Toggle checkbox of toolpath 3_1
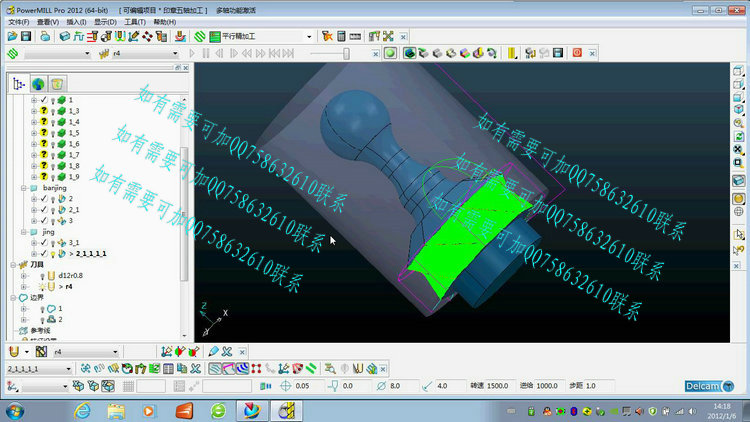The image size is (750, 422). pos(44,243)
